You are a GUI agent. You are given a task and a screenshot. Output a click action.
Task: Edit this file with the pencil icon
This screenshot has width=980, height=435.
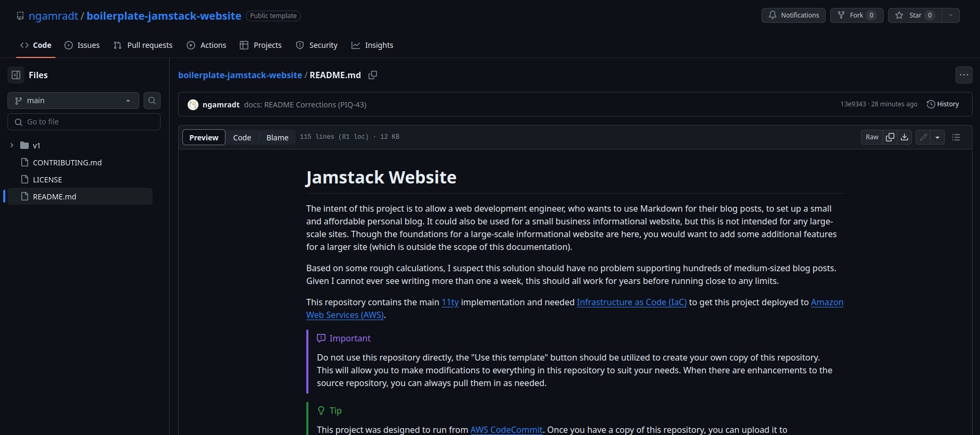pos(924,137)
